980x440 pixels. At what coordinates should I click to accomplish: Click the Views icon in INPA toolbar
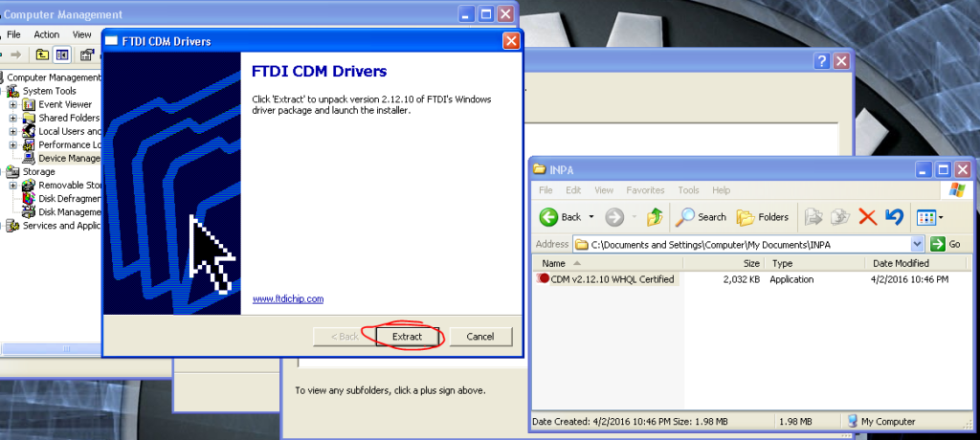click(925, 217)
